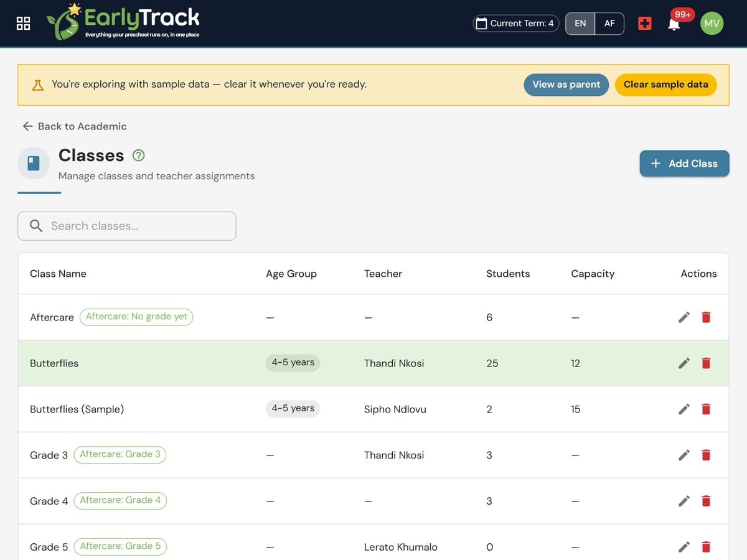
Task: Click the Classes book icon
Action: coord(34,163)
